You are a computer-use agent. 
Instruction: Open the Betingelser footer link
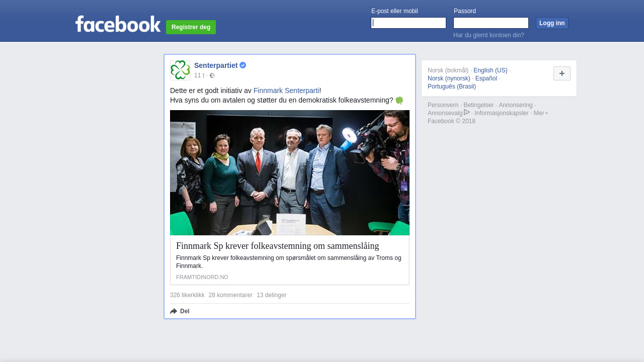(x=478, y=105)
